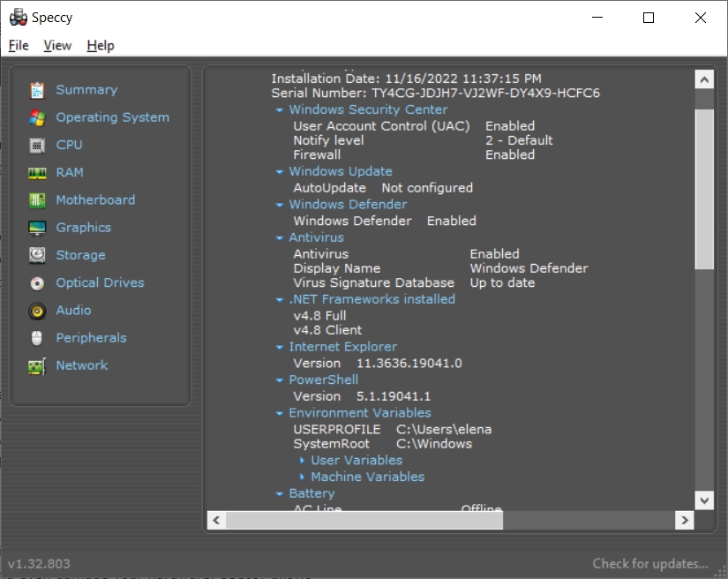Open the Storage section
This screenshot has height=579, width=728.
(x=81, y=255)
